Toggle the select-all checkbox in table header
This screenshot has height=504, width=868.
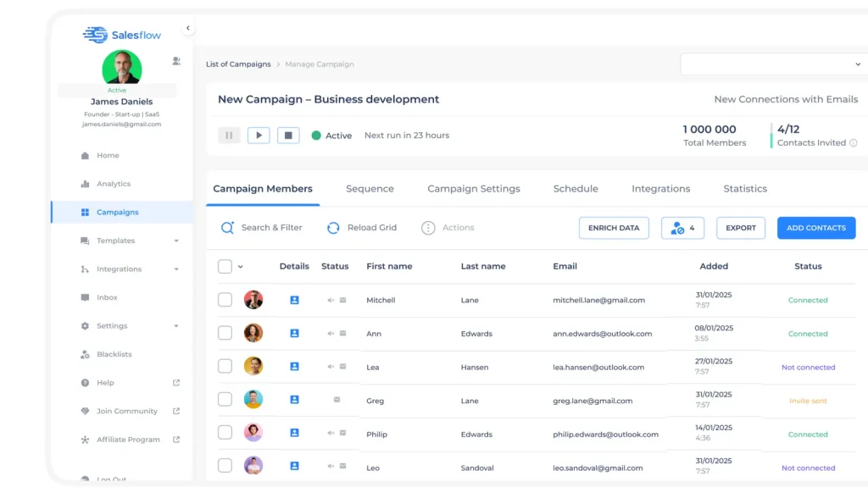(x=225, y=267)
